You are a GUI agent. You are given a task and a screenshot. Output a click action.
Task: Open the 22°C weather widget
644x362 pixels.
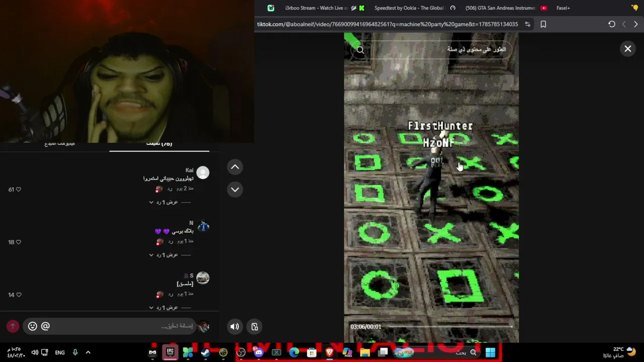624,352
